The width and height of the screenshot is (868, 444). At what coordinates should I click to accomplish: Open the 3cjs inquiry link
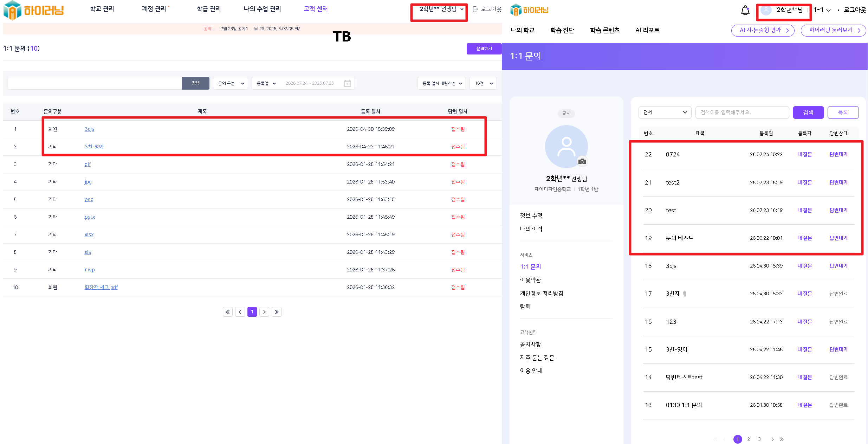click(89, 129)
